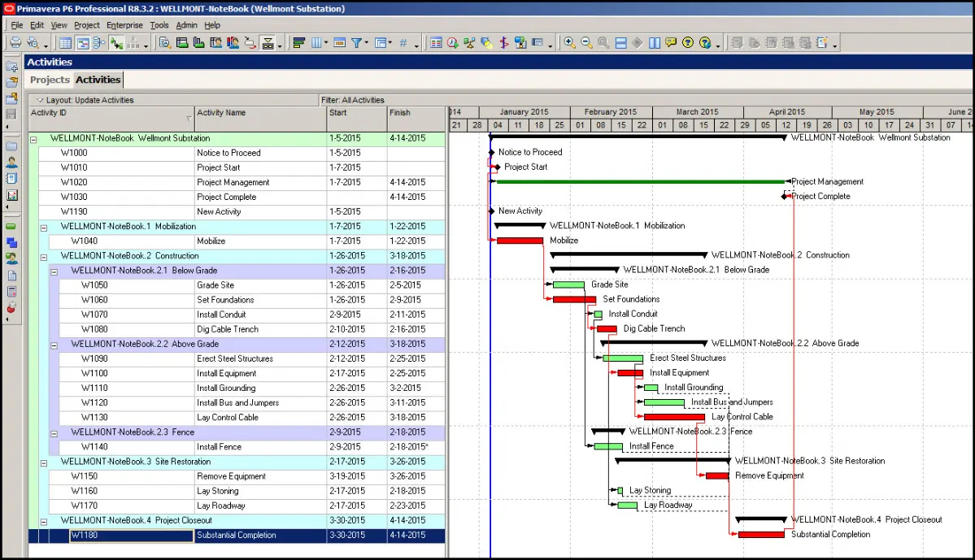Open the Edit menu

pos(37,25)
